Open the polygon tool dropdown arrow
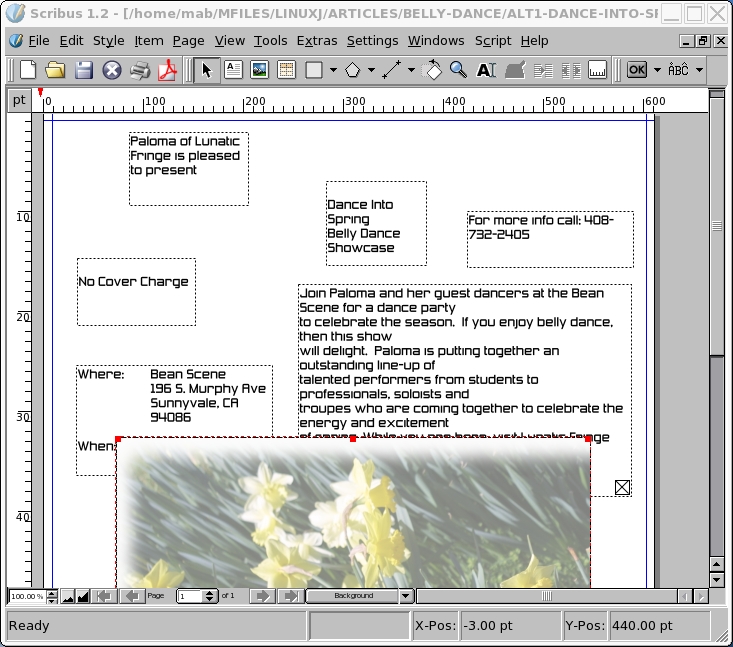The image size is (733, 647). [371, 70]
